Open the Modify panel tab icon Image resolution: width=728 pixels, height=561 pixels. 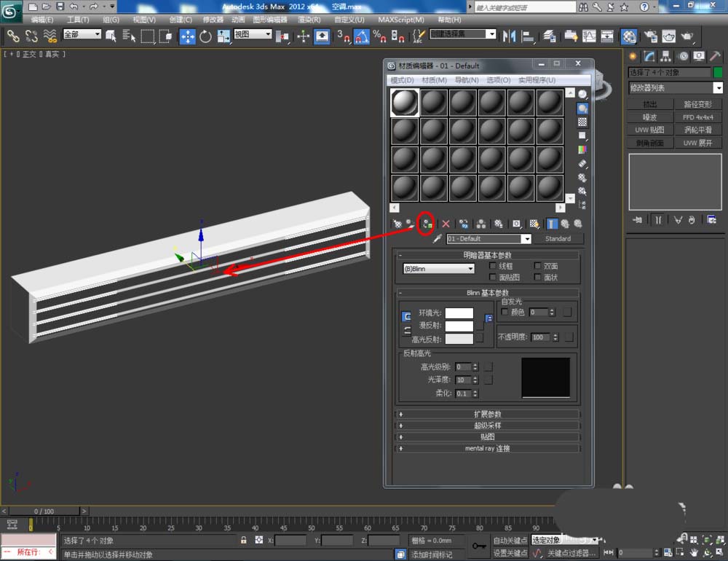coord(649,57)
